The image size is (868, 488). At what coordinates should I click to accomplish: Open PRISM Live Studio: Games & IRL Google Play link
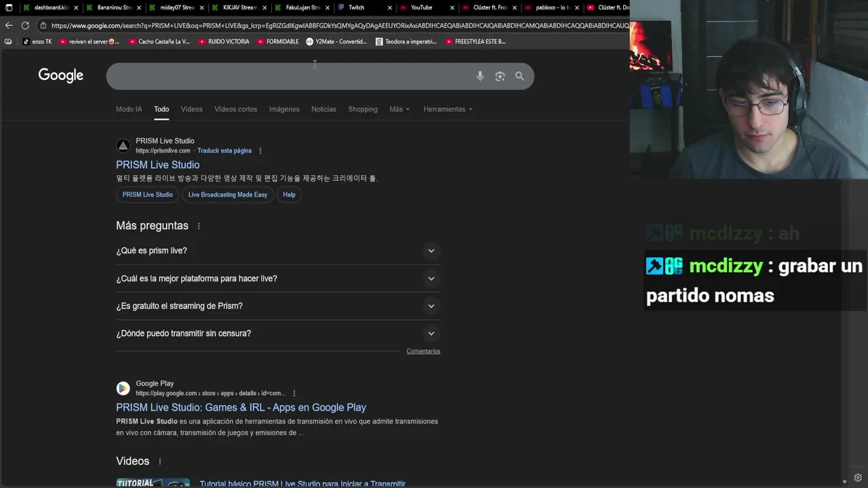(241, 407)
